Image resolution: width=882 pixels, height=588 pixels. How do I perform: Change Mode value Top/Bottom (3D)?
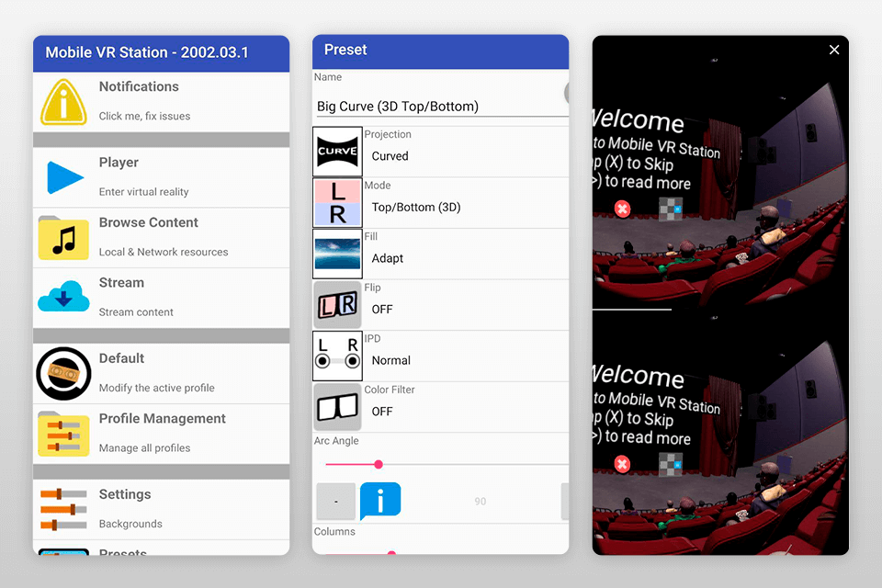pyautogui.click(x=415, y=207)
